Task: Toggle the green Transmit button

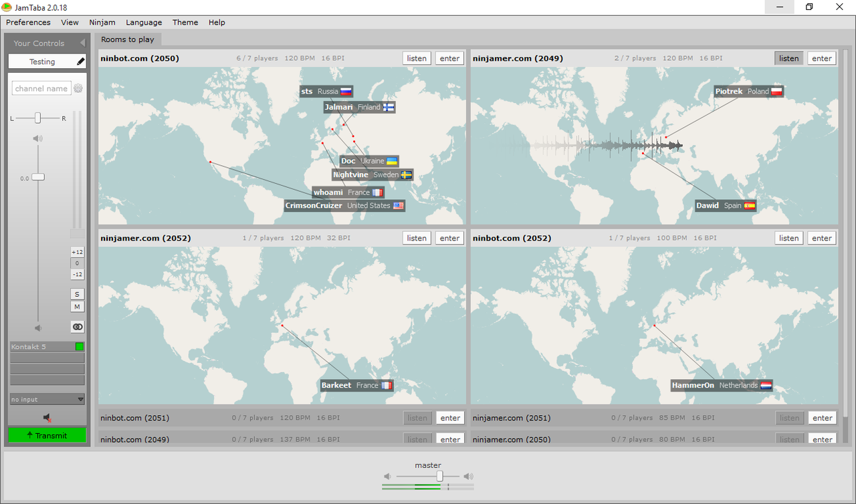Action: pos(47,435)
